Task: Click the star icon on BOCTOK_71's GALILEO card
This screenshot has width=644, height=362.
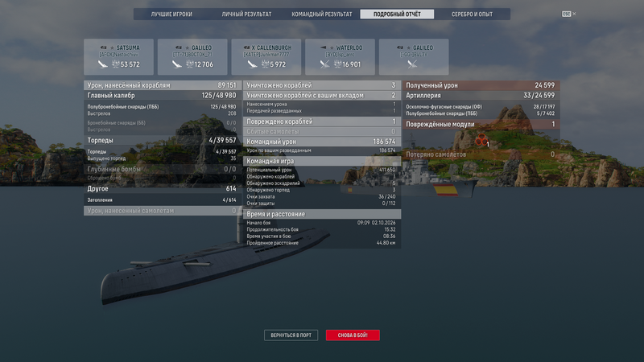Action: (188, 48)
